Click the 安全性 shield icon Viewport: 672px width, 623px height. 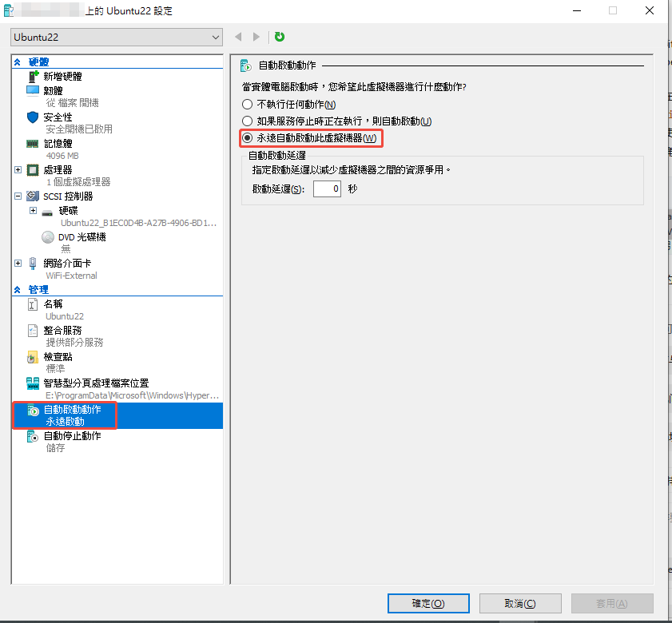click(x=33, y=117)
